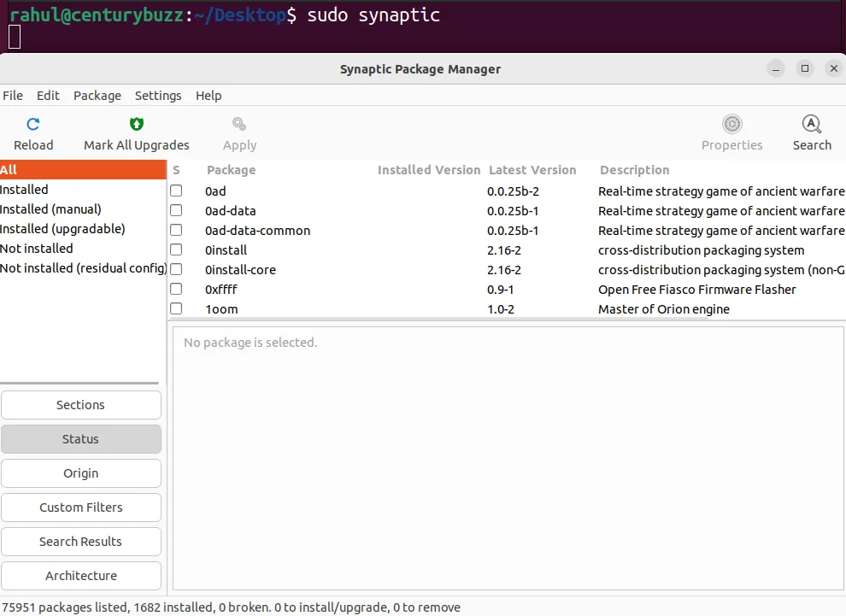This screenshot has width=846, height=616.
Task: Click version 0.0.25b-2 of 0ad
Action: 513,191
